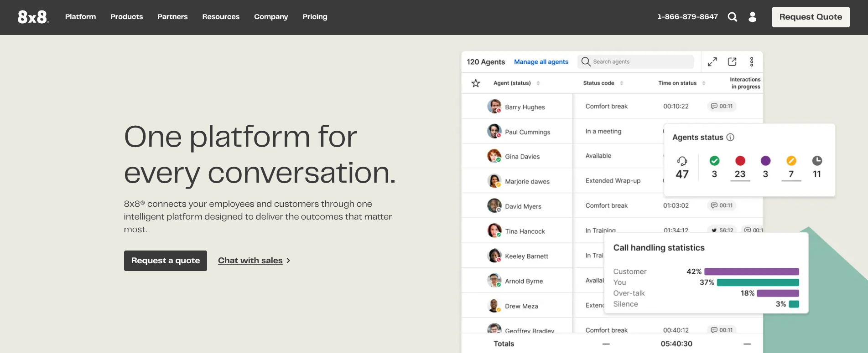
Task: Click the 8x8 logo
Action: [x=33, y=17]
